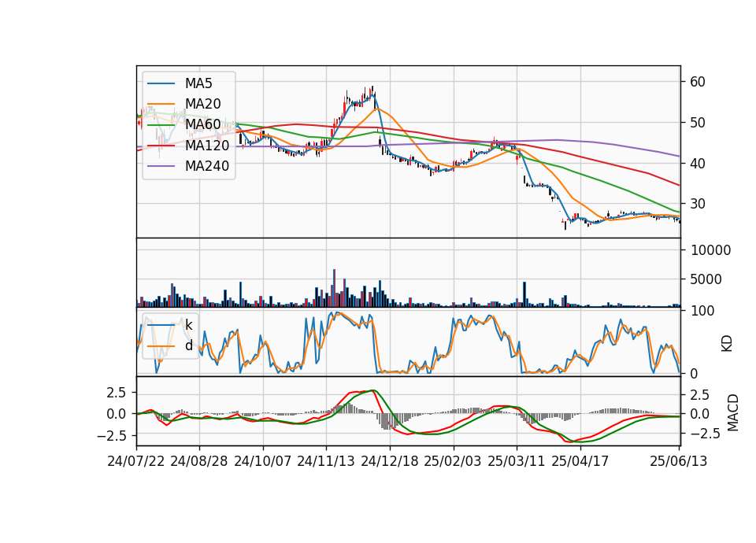Click the 25/02/03 date label
The width and height of the screenshot is (756, 543).
(453, 461)
